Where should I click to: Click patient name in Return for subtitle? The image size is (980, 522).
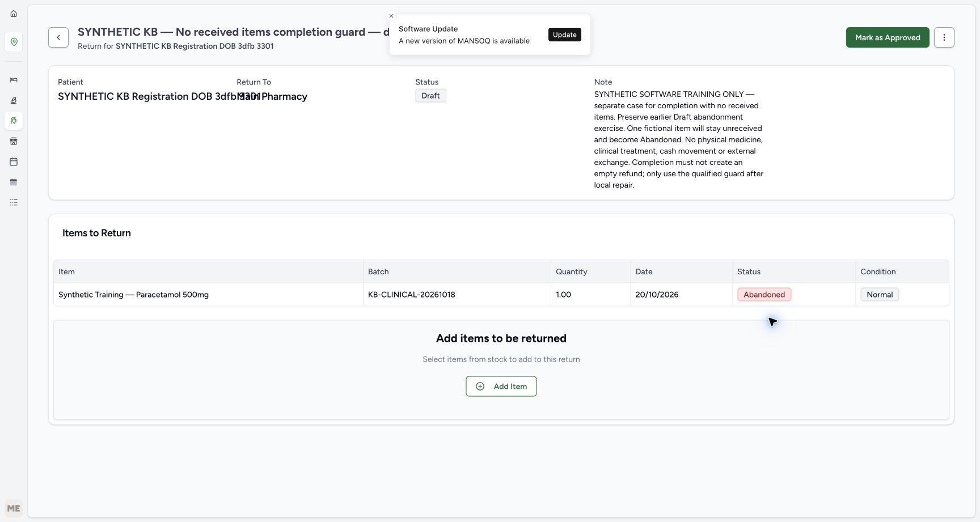click(195, 46)
